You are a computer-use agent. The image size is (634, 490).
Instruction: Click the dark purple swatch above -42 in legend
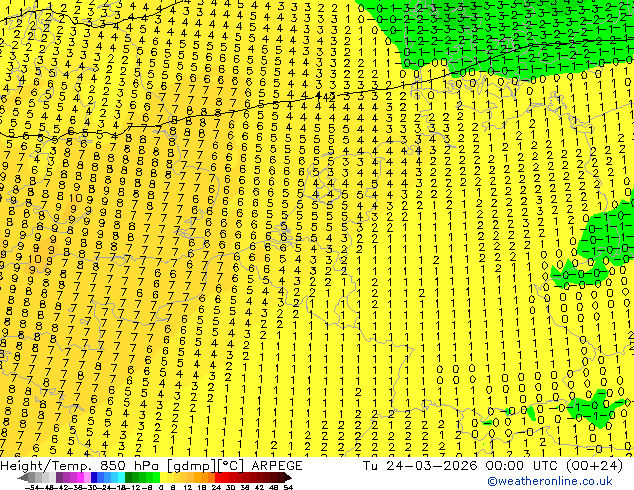[59, 478]
